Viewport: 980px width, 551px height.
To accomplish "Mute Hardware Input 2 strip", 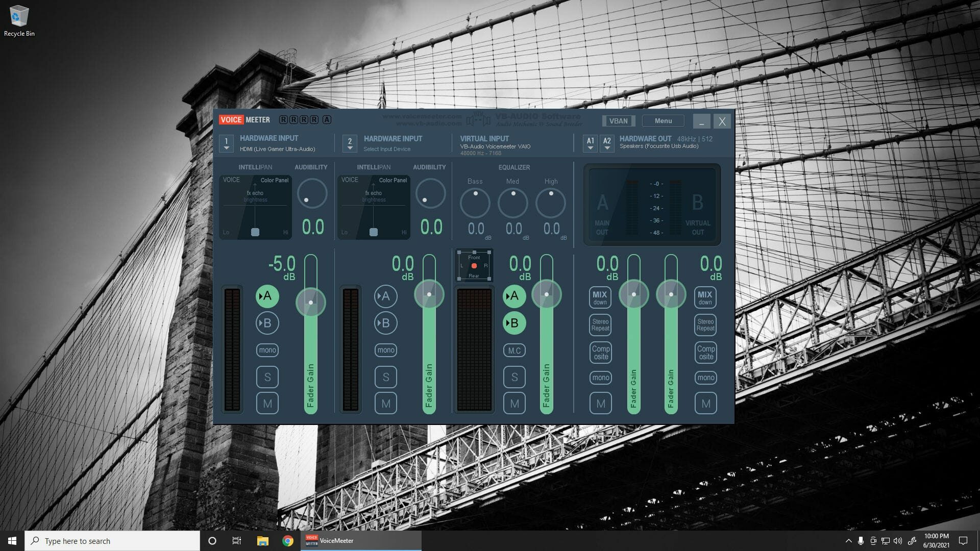I will pos(385,404).
